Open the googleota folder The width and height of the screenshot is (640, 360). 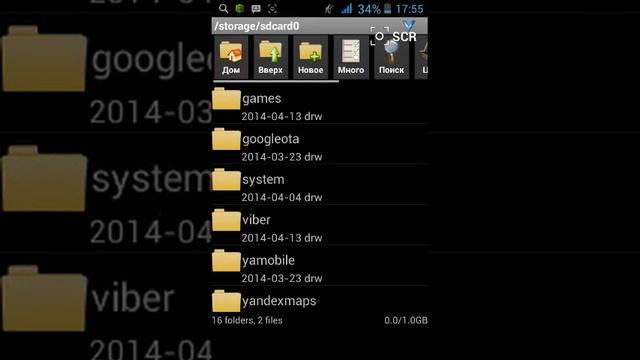pyautogui.click(x=320, y=144)
